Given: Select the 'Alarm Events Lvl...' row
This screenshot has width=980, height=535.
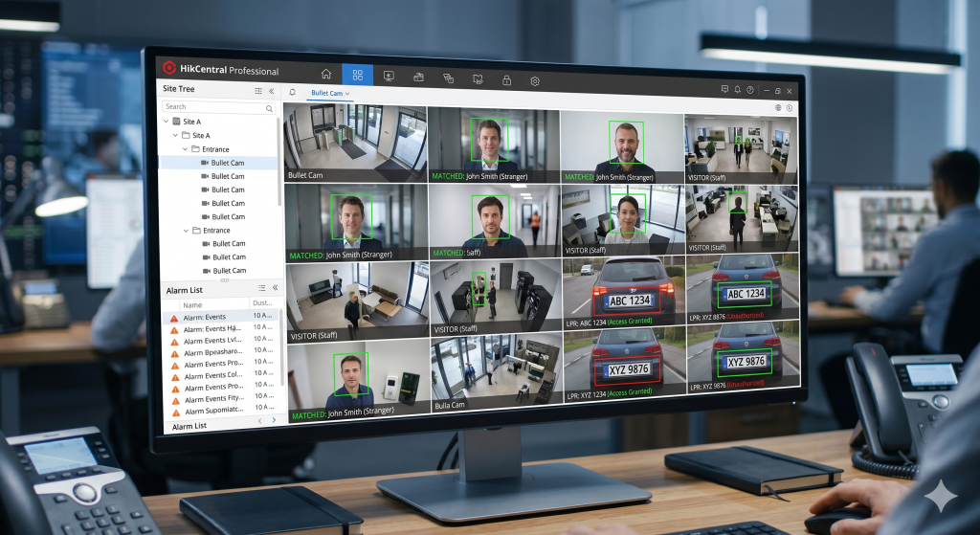Looking at the screenshot, I should (221, 341).
